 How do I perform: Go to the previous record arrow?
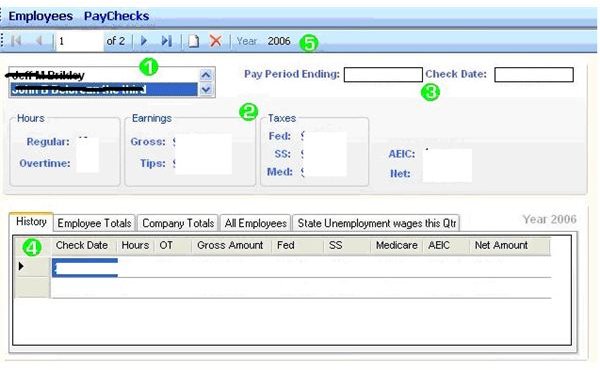click(x=39, y=41)
